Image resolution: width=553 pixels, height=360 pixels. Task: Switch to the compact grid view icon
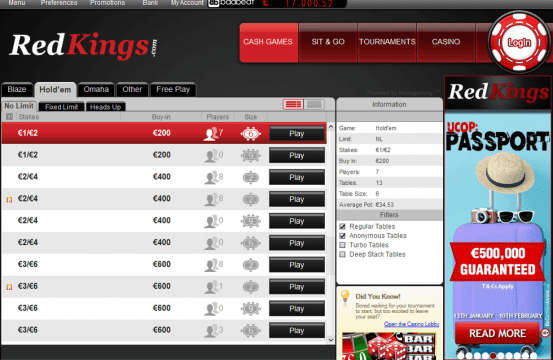pos(314,104)
